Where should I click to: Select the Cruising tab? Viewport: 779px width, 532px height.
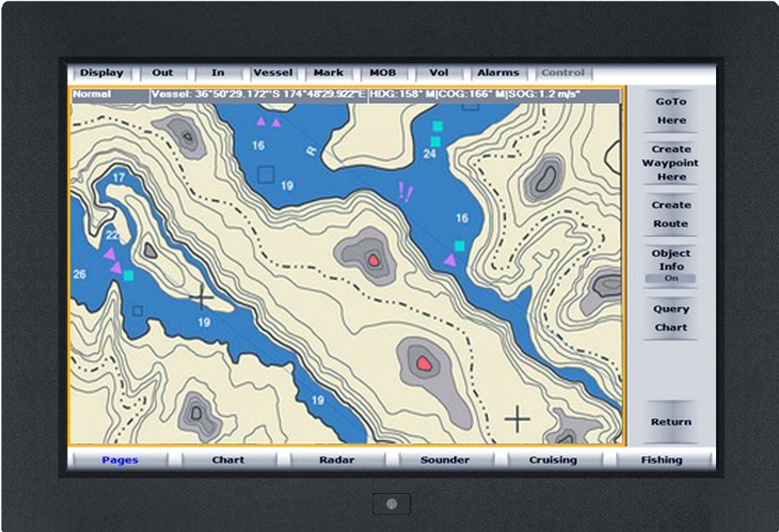click(x=553, y=460)
